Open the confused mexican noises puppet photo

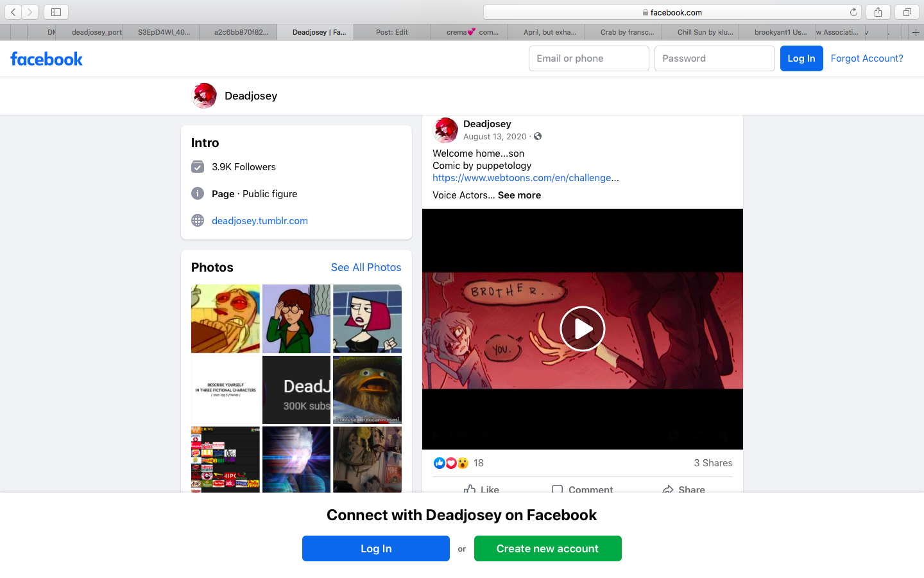tap(367, 390)
